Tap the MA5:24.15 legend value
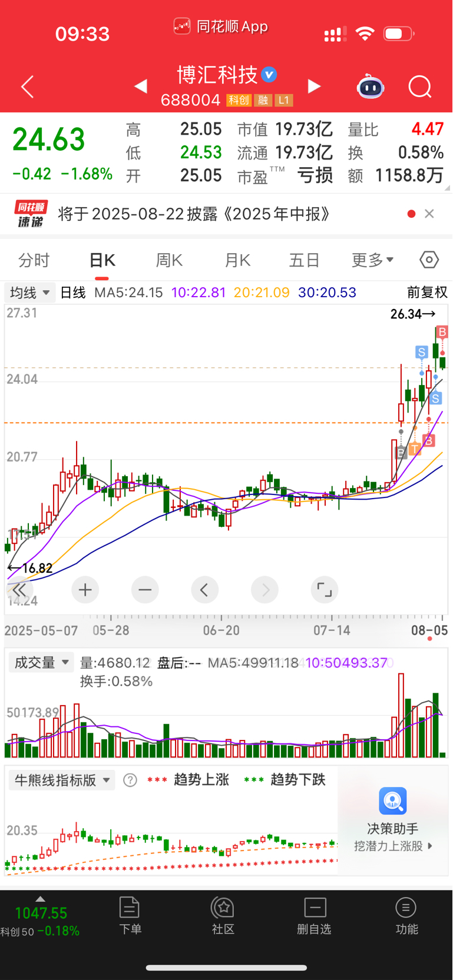 (128, 293)
